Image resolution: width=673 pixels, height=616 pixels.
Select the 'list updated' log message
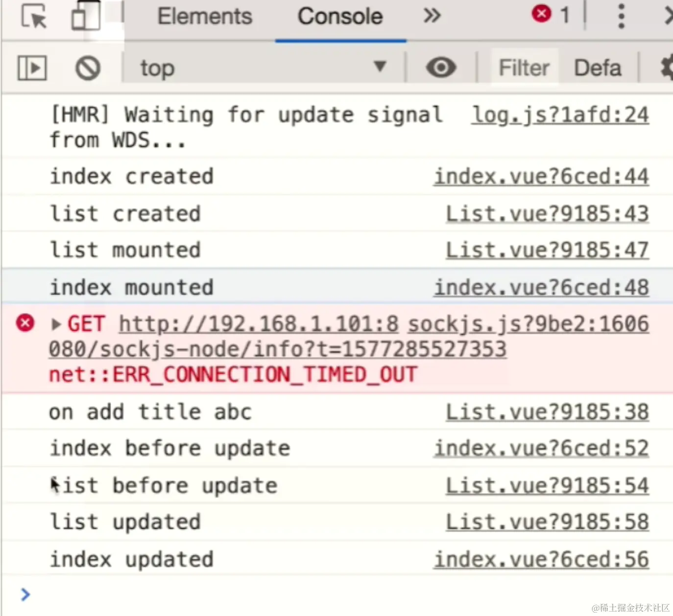point(125,522)
